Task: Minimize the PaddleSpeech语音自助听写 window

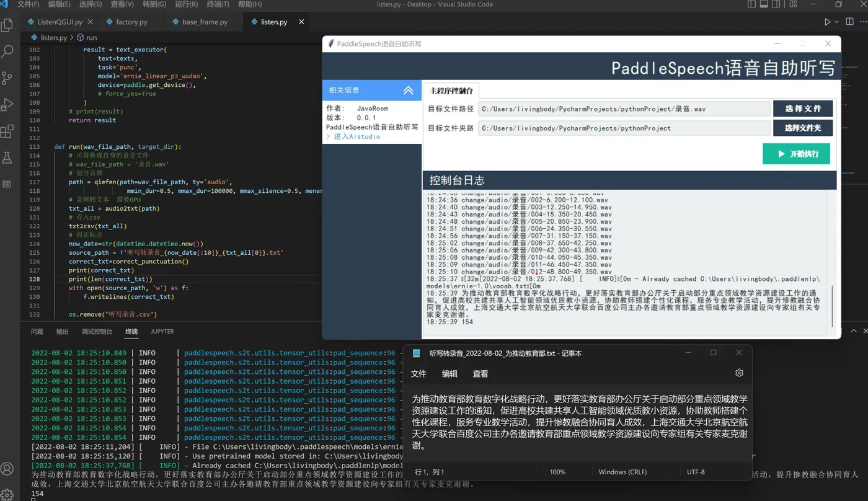Action: coord(777,43)
